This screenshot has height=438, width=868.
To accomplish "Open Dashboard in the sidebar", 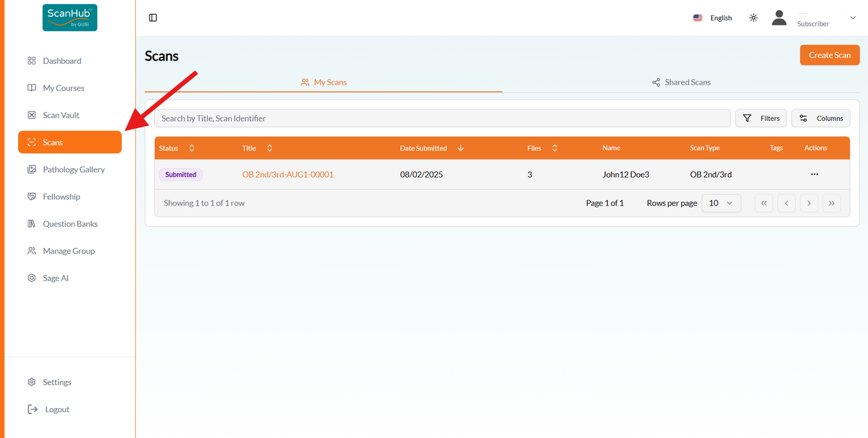I will point(70,61).
